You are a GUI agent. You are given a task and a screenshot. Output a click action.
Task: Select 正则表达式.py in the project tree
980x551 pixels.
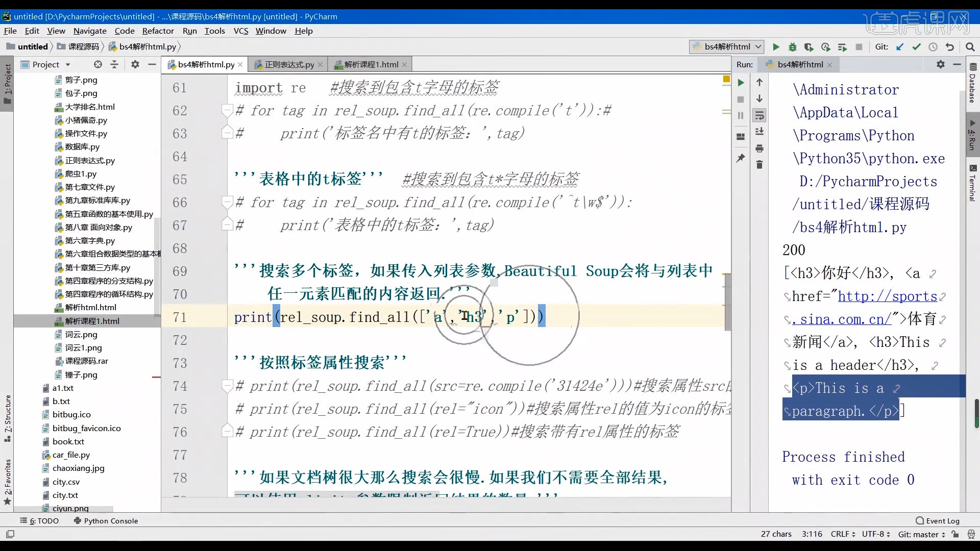90,161
